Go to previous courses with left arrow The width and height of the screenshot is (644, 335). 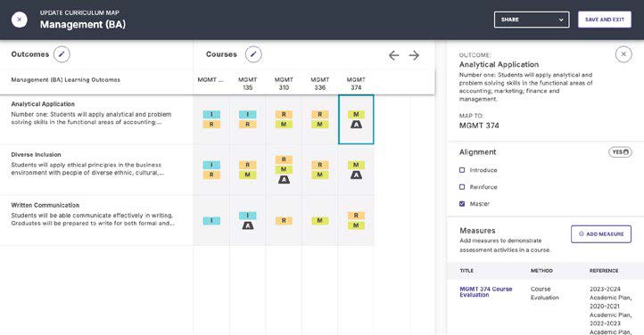pyautogui.click(x=393, y=55)
